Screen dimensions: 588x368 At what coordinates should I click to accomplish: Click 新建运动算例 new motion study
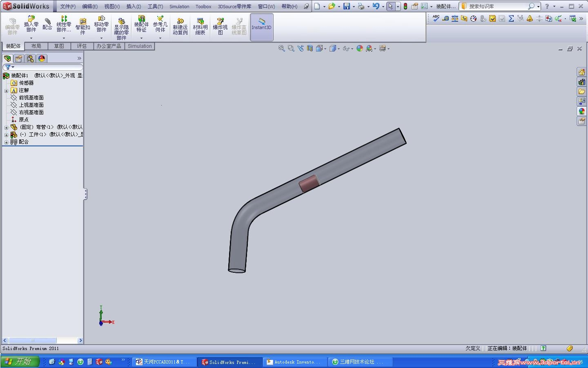point(180,27)
